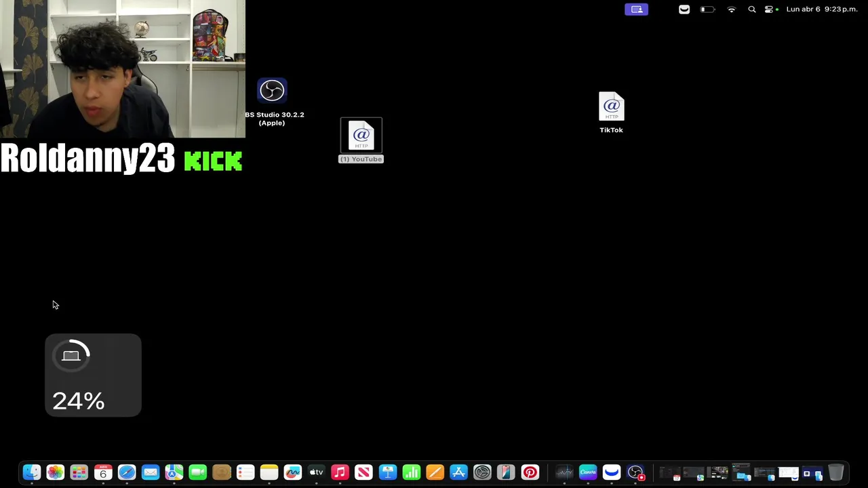Viewport: 868px width, 488px height.
Task: Open the battery status menu
Action: pos(707,9)
